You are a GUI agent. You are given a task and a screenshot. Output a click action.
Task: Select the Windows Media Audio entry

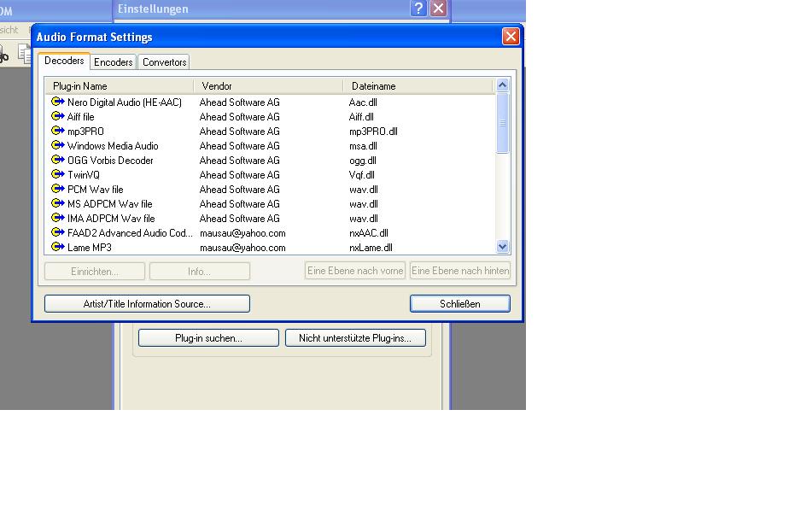click(113, 145)
